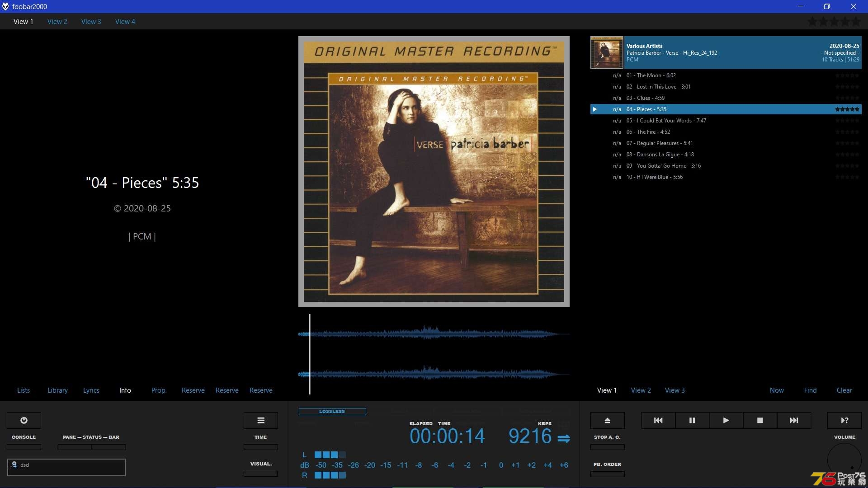The height and width of the screenshot is (488, 868).
Task: Seek in the waveform seekbar
Action: pyautogui.click(x=434, y=354)
